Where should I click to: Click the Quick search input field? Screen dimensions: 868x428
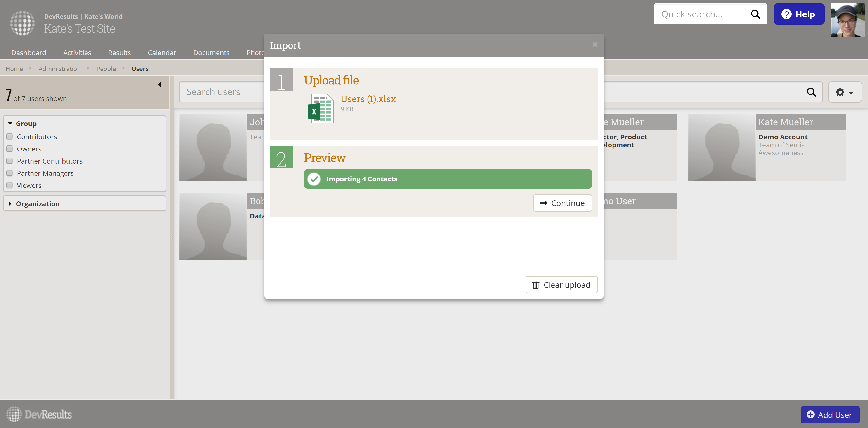pos(701,14)
